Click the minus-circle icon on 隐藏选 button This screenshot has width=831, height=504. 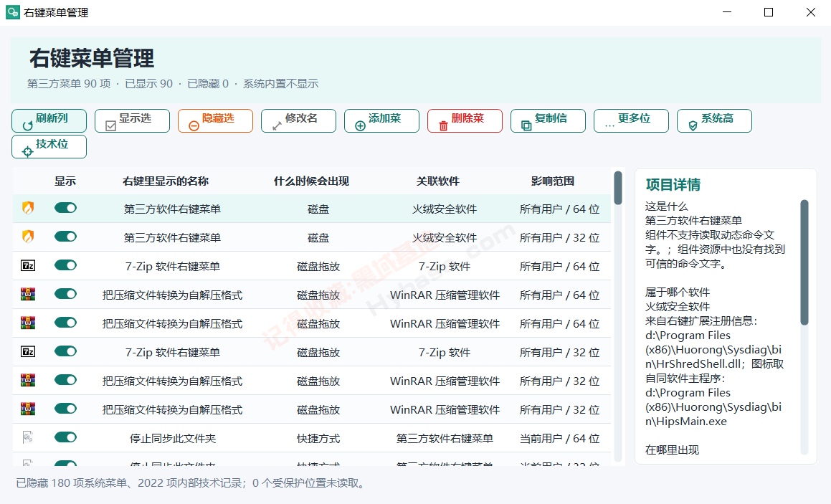click(x=194, y=125)
